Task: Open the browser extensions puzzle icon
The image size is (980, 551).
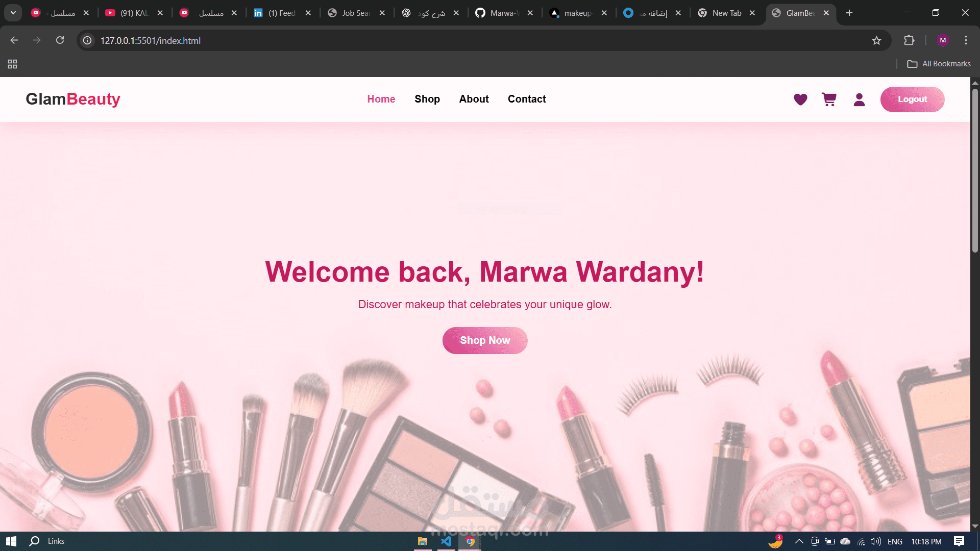Action: (x=909, y=40)
